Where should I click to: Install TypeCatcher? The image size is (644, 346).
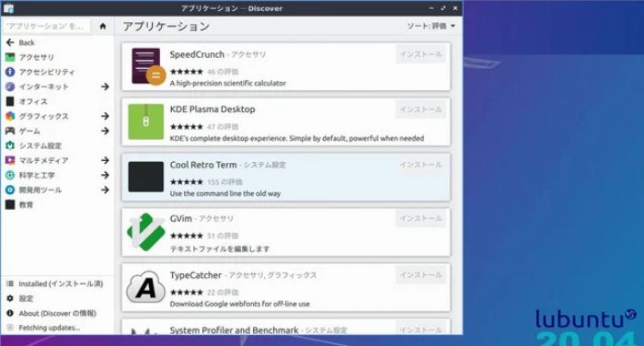(420, 275)
